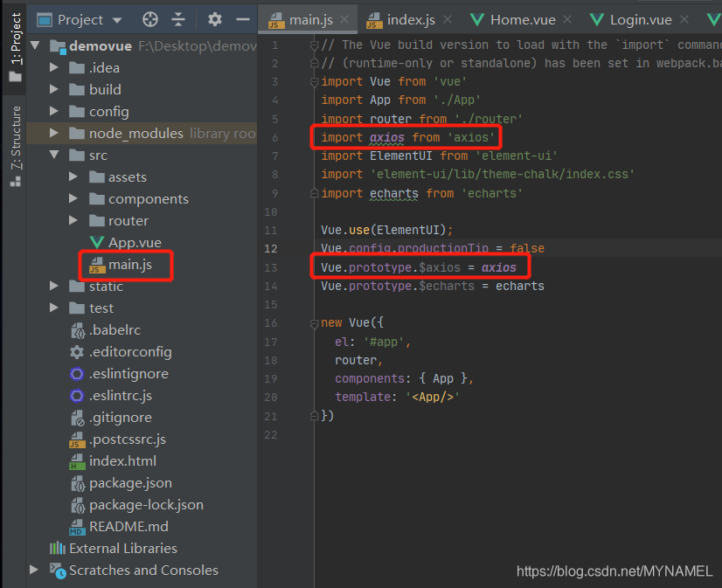Click the JSON icon beside package.json
The height and width of the screenshot is (588, 722).
[x=78, y=483]
